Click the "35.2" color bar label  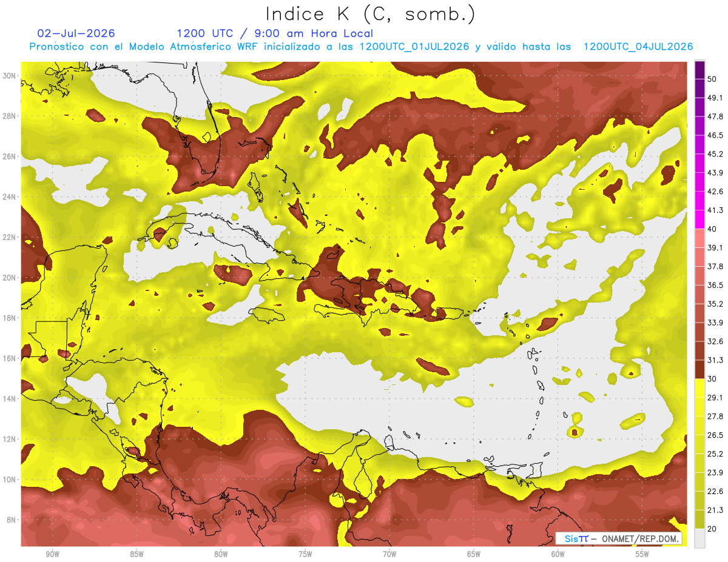point(715,304)
